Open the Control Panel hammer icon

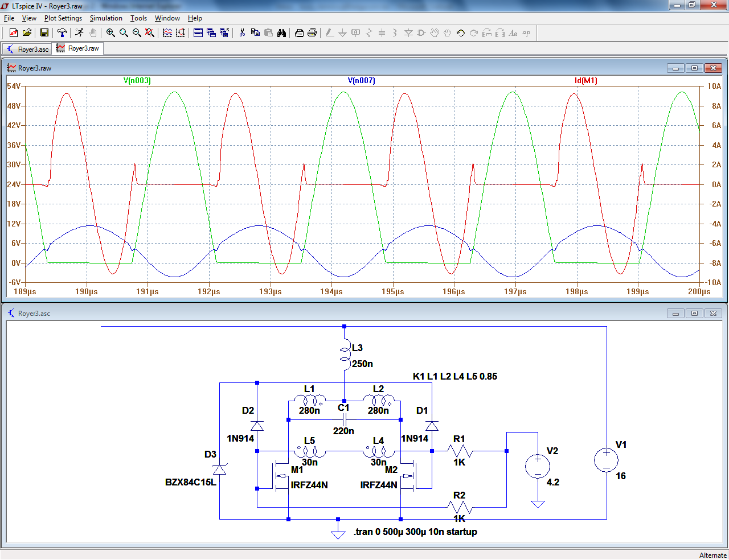(62, 33)
